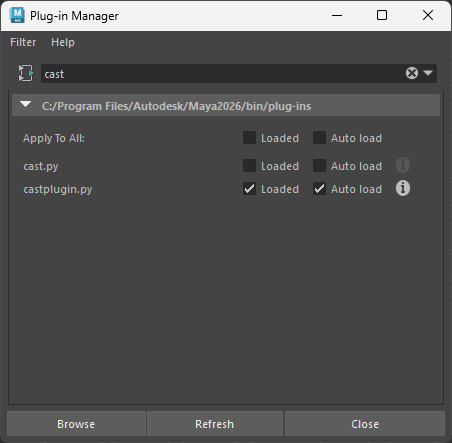Viewport: 452px width, 443px height.
Task: Click the Apply To All label
Action: click(54, 138)
